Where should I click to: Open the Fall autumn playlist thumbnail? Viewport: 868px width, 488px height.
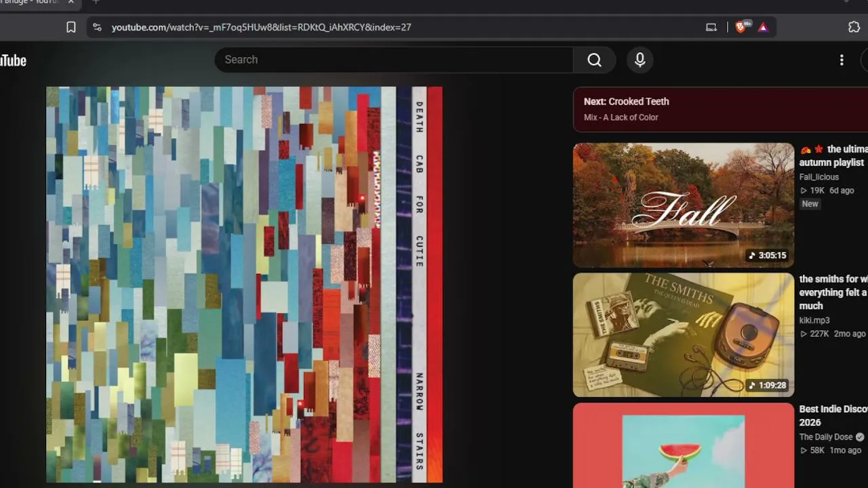684,205
